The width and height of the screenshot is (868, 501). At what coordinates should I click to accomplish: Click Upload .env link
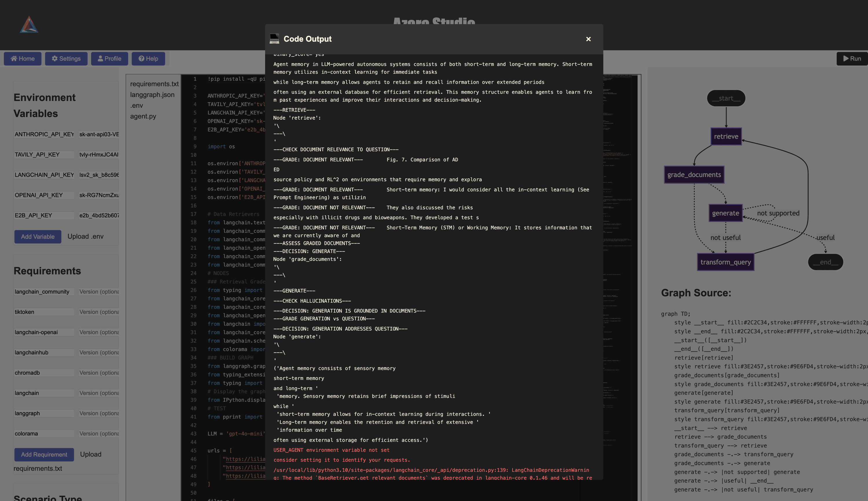[x=85, y=236]
